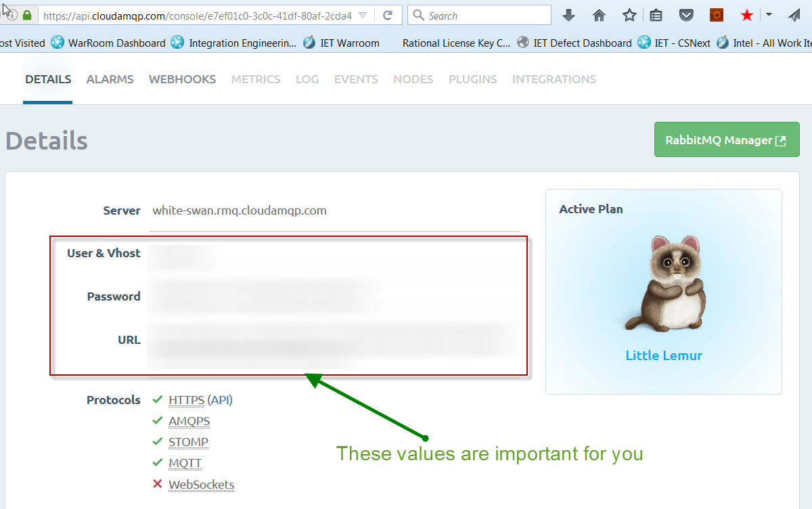Click the paper plane toolbar icon
The height and width of the screenshot is (509, 812).
point(794,15)
